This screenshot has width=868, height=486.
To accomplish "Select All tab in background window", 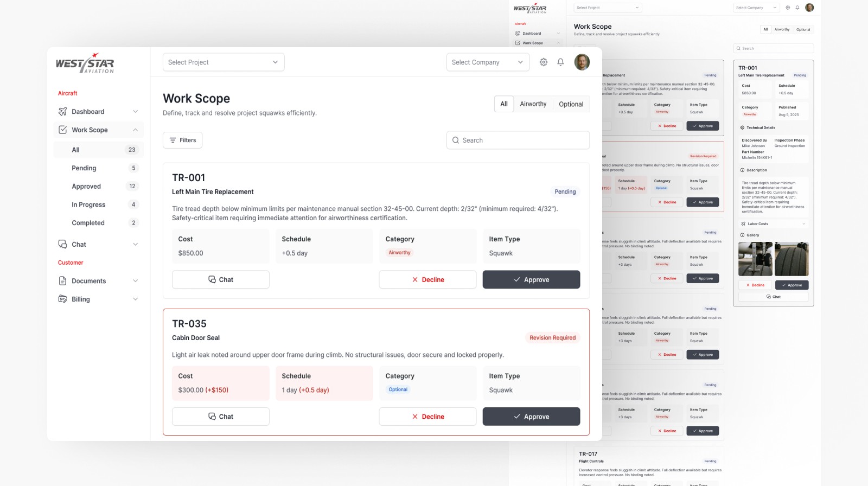I will click(765, 29).
